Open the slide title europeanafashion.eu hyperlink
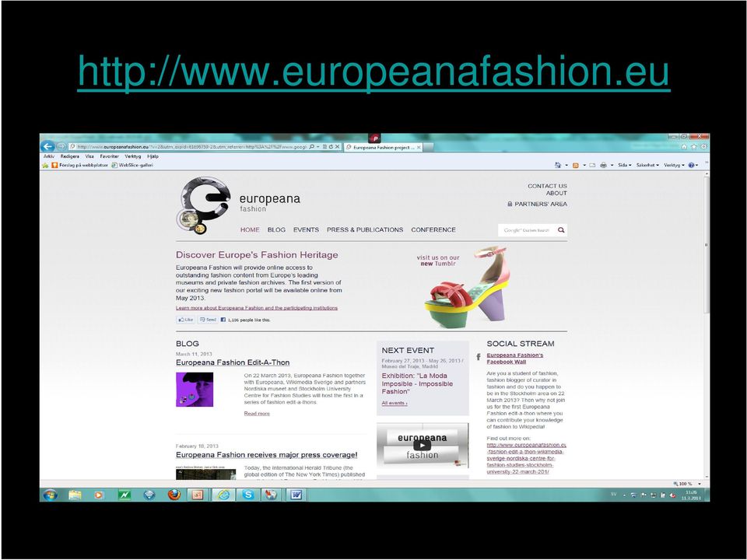The image size is (747, 560). tap(374, 72)
